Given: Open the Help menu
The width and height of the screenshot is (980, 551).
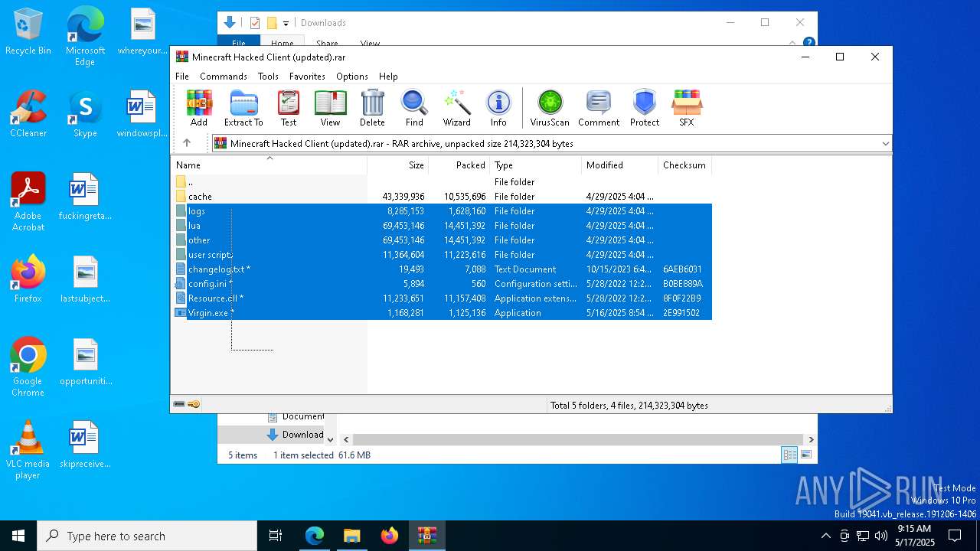Looking at the screenshot, I should pyautogui.click(x=388, y=77).
